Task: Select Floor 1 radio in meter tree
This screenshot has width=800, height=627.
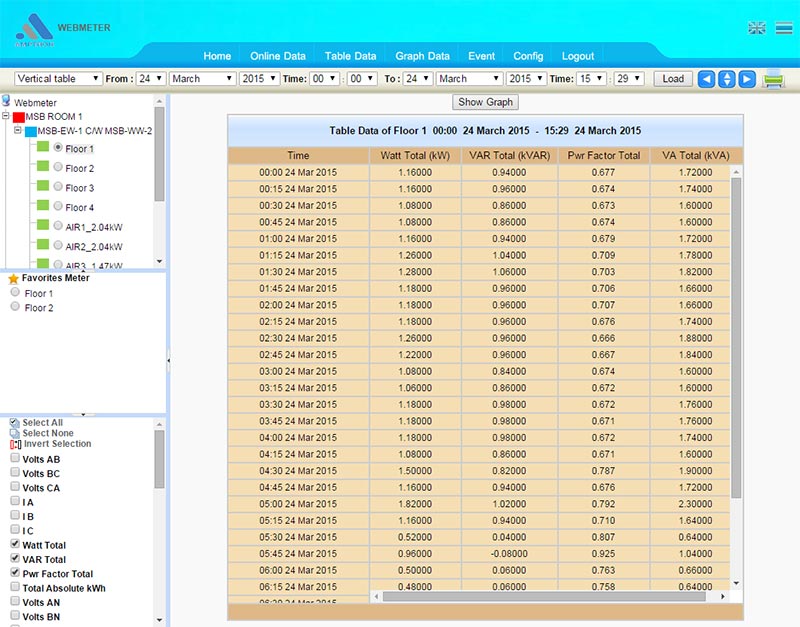Action: click(x=58, y=147)
